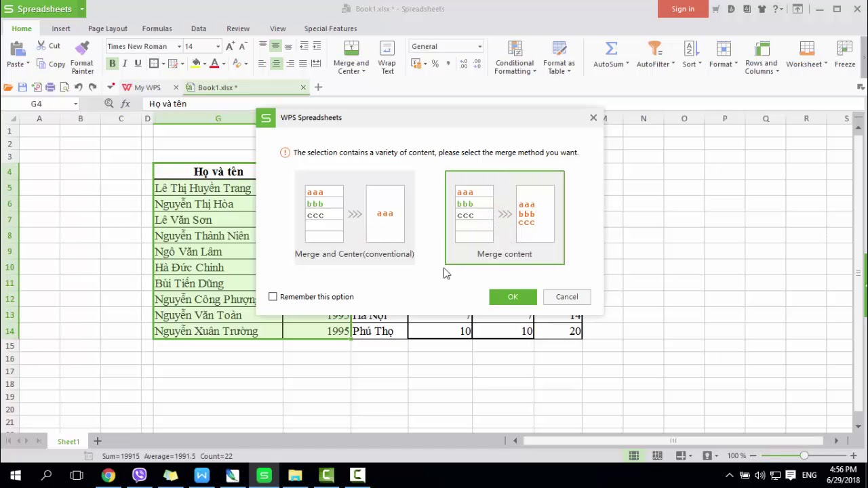Click the Paste clipboard icon
Viewport: 868px width, 488px height.
point(17,49)
